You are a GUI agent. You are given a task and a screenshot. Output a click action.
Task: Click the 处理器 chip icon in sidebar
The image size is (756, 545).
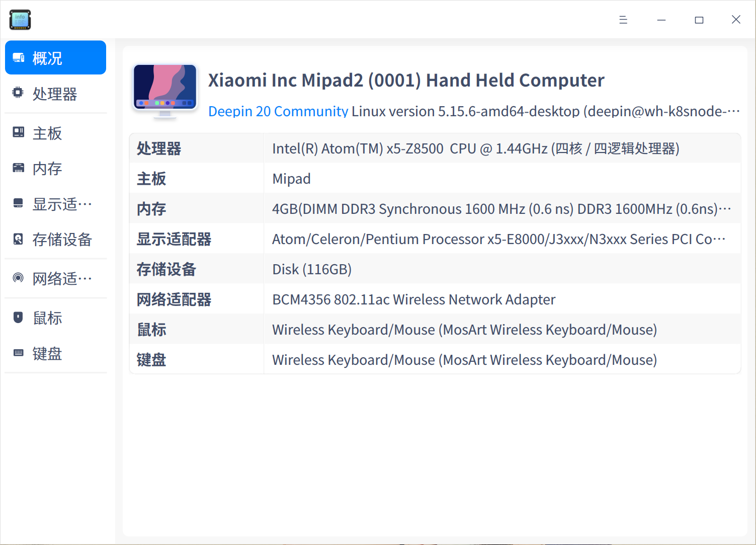click(x=18, y=93)
